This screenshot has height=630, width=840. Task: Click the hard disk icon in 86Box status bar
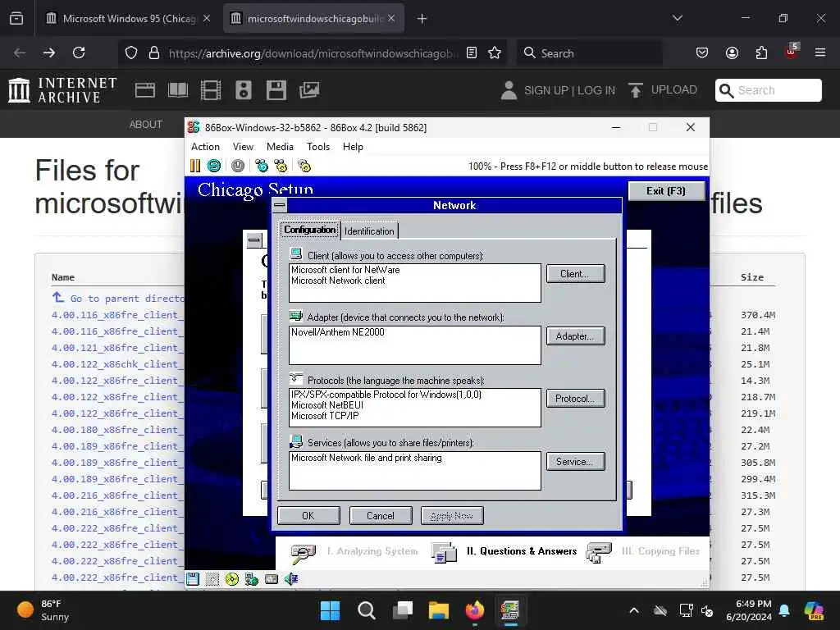(272, 579)
